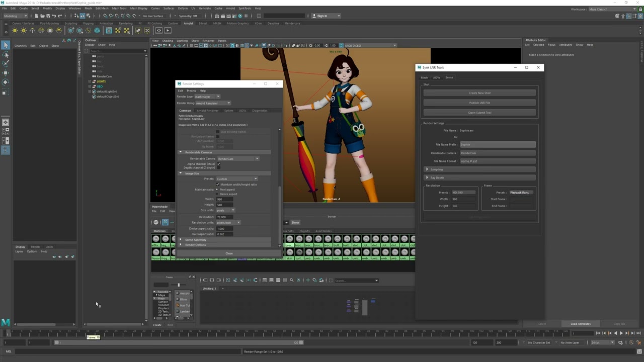
Task: Click the Width field in Render Settings
Action: point(224,200)
